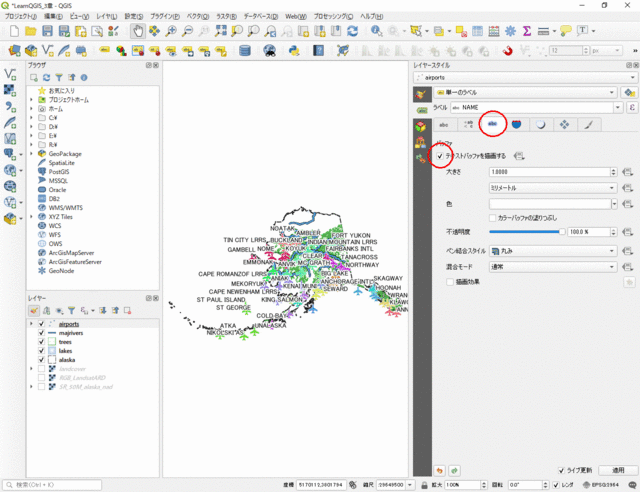Open the scale dropdown in the status bar
The height and width of the screenshot is (492, 640).
[410, 485]
